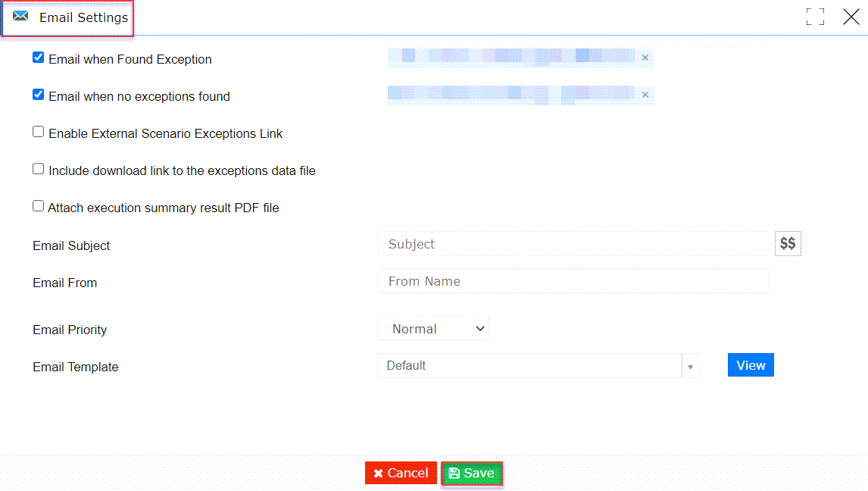This screenshot has width=868, height=491.
Task: Insert variable using the $$ button
Action: coord(788,243)
